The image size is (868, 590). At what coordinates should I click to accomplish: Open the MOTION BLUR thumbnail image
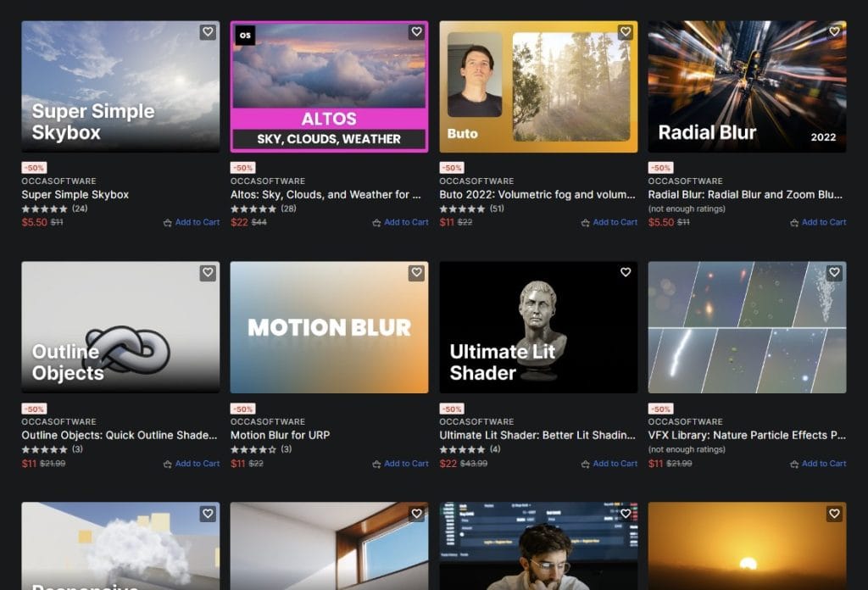(330, 327)
